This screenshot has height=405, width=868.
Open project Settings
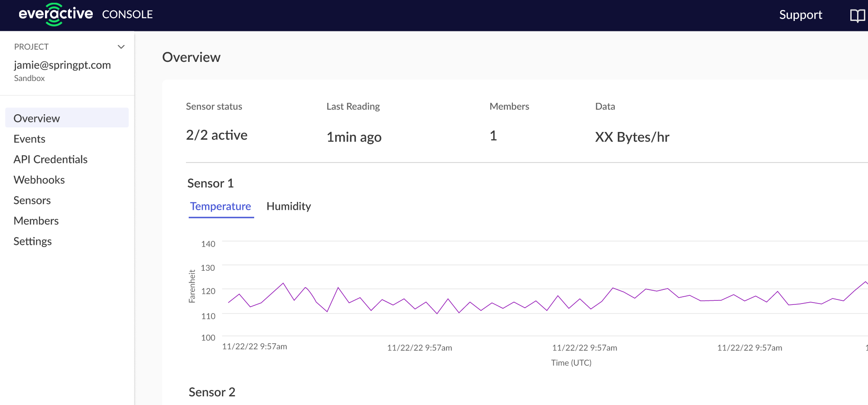pyautogui.click(x=33, y=241)
